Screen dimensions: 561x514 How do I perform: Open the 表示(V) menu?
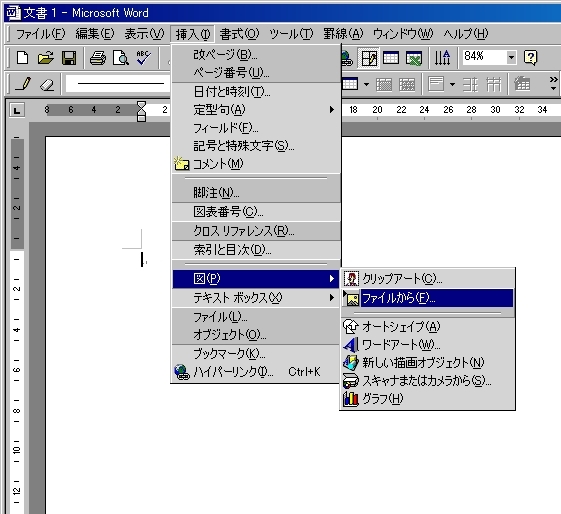click(x=144, y=34)
